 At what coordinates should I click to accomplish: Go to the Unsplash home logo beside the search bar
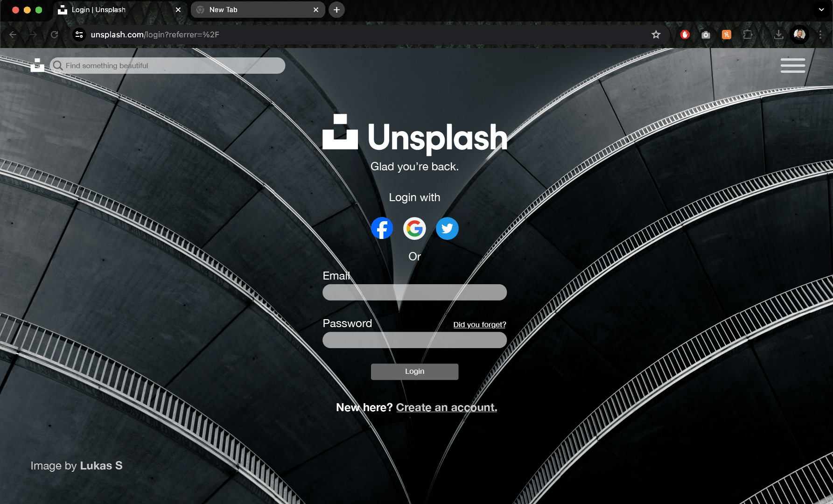(x=37, y=65)
